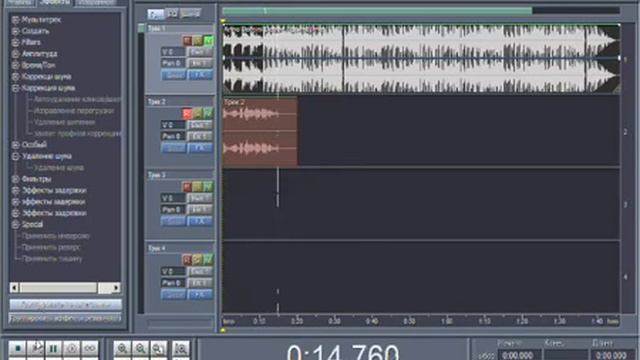Screen dimensions: 640x360
Task: Click the green session overview bar
Action: [x=377, y=11]
